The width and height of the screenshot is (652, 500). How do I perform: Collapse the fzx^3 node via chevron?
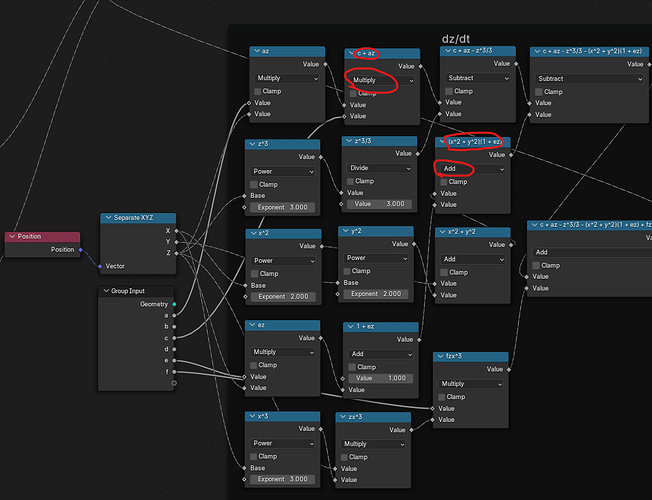(x=440, y=356)
